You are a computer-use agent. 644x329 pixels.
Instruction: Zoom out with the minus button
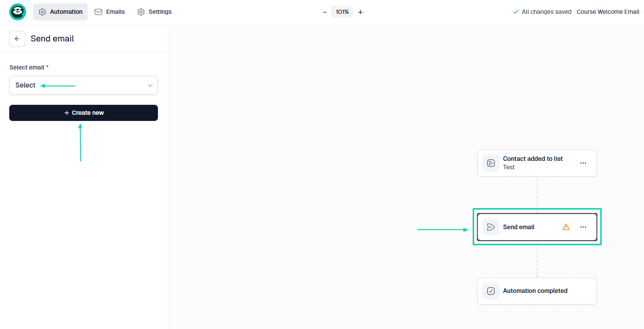click(x=325, y=12)
